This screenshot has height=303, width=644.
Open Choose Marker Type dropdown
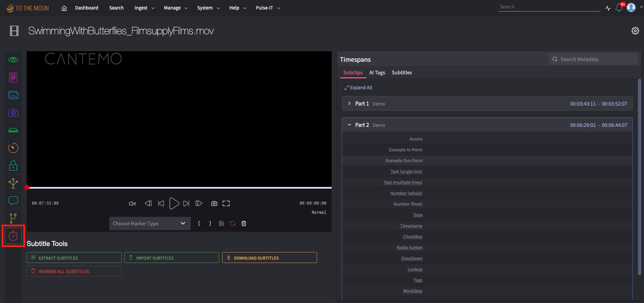[150, 223]
